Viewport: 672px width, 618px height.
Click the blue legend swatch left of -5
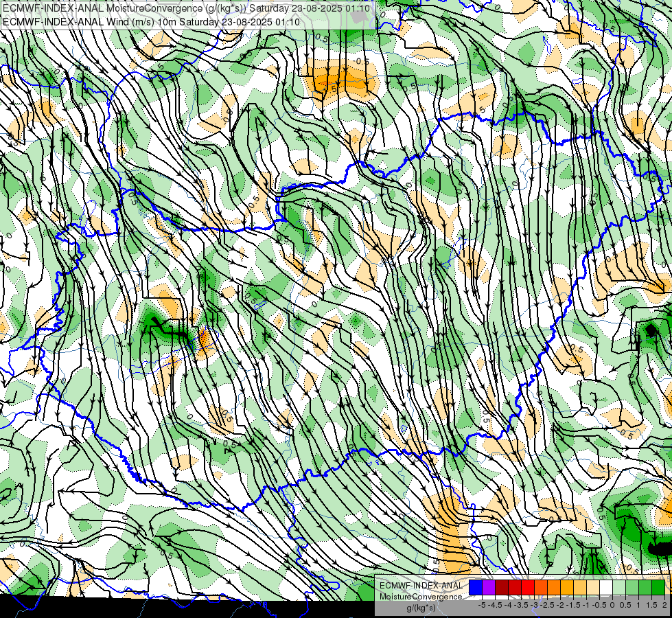[476, 587]
